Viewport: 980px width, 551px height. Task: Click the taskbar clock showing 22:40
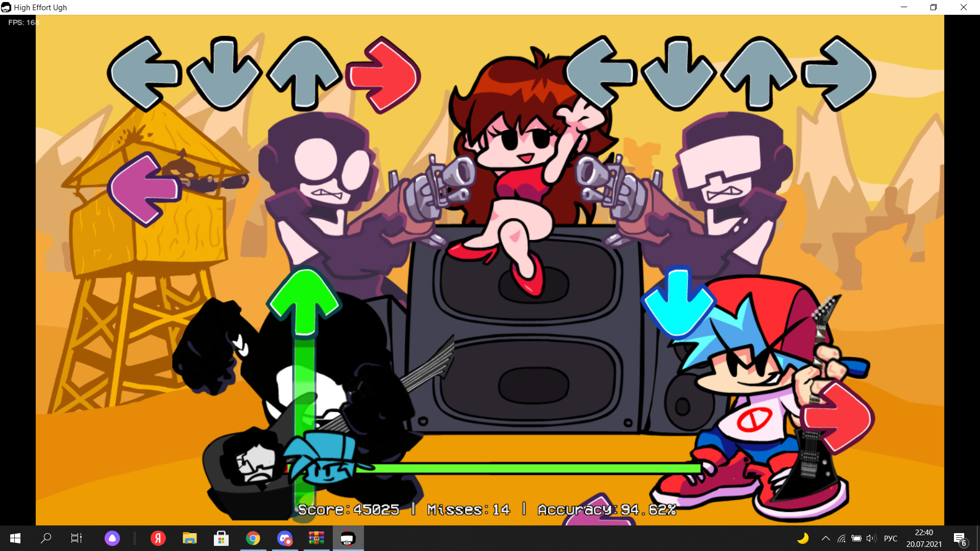(924, 538)
